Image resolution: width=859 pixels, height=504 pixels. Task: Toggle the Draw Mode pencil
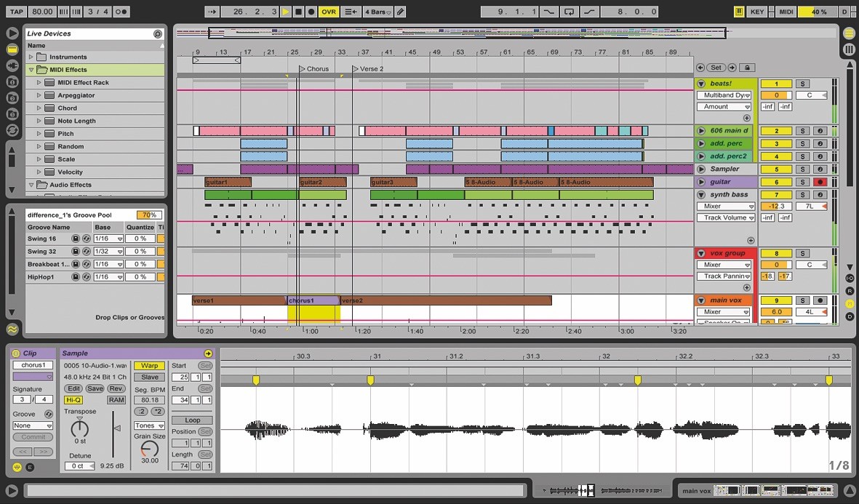click(401, 12)
